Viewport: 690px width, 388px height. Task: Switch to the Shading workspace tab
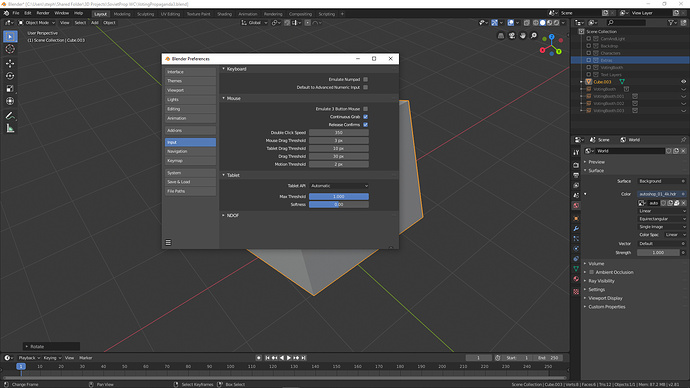pos(224,14)
